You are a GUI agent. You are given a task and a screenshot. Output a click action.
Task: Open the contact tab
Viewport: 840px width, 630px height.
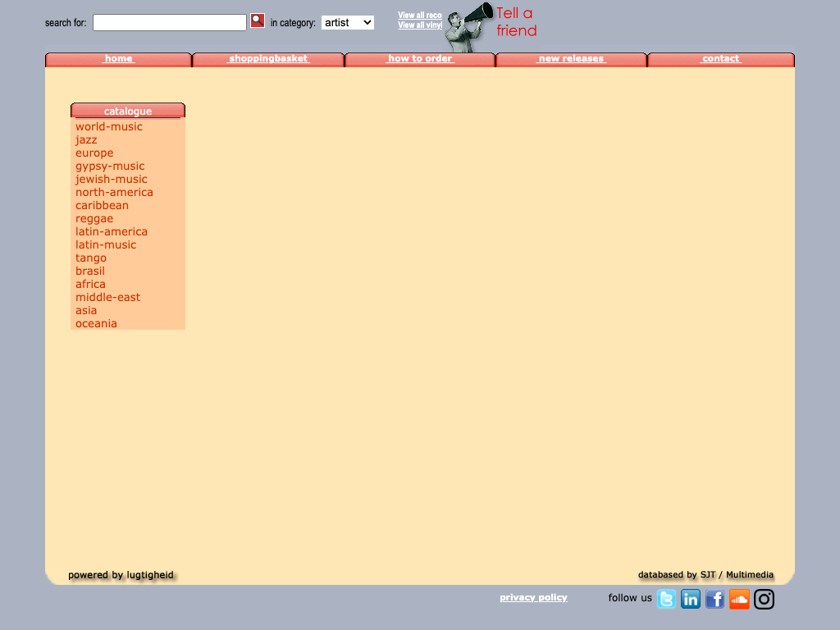tap(720, 59)
